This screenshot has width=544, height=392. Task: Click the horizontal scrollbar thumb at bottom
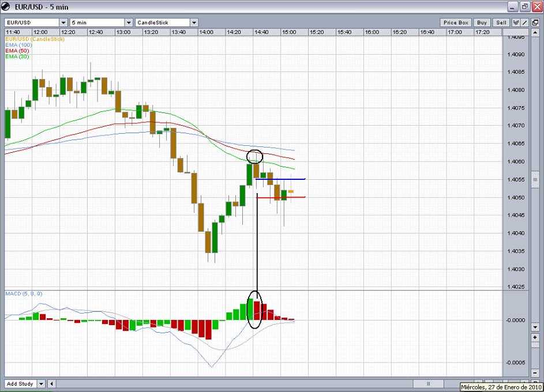(x=428, y=383)
